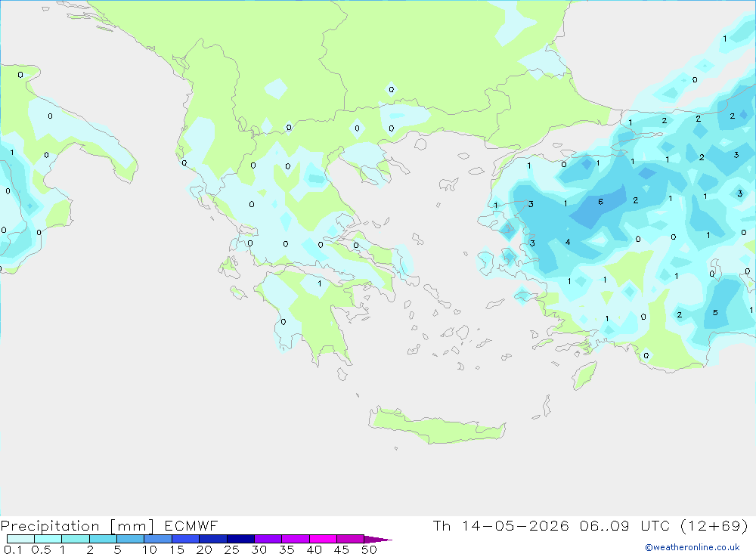This screenshot has width=756, height=554.
Task: Select the 5–10 mm legend color swatch
Action: coord(130,539)
